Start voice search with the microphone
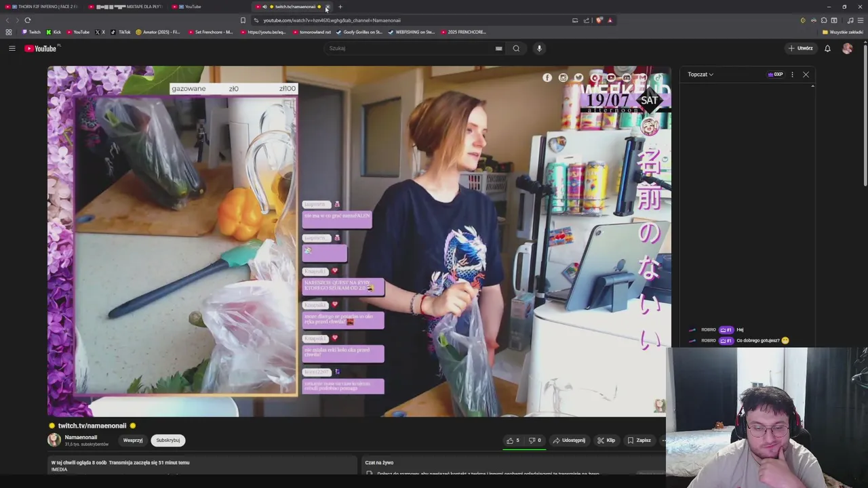This screenshot has height=488, width=868. pos(539,48)
